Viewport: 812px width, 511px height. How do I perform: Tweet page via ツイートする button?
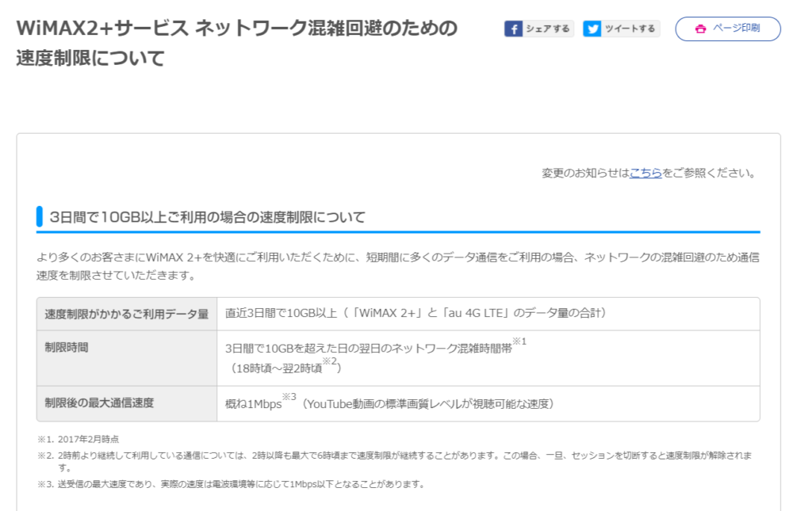(621, 29)
